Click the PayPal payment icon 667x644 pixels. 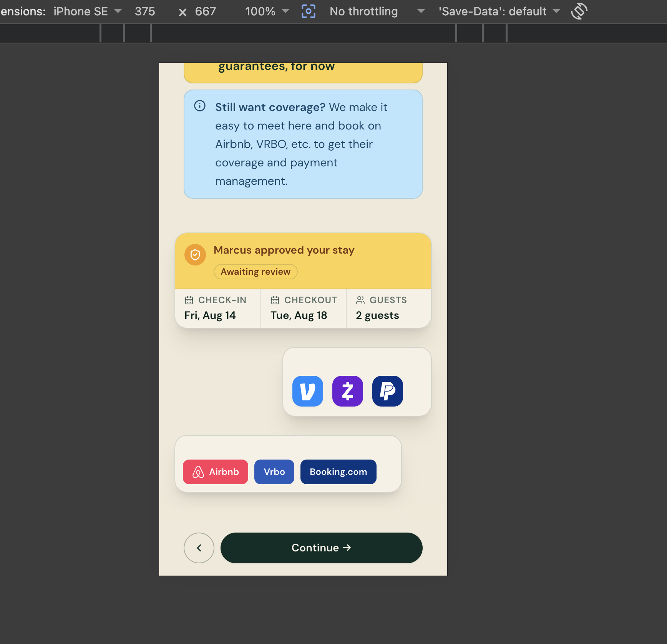(388, 391)
